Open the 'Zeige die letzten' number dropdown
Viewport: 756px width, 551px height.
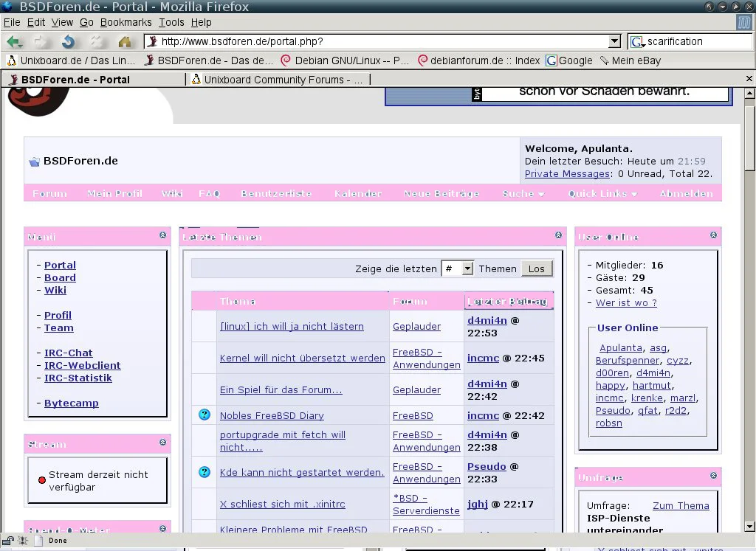pyautogui.click(x=458, y=268)
